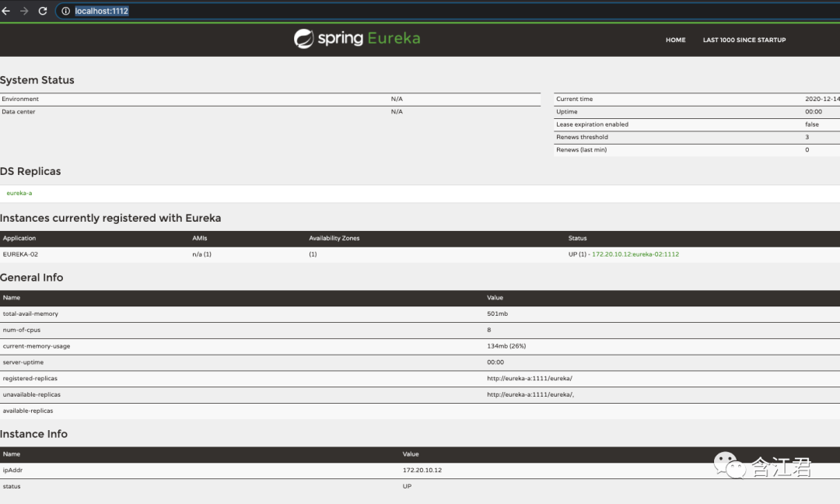This screenshot has width=840, height=504.
Task: Click the DS Replicas heading
Action: point(30,171)
